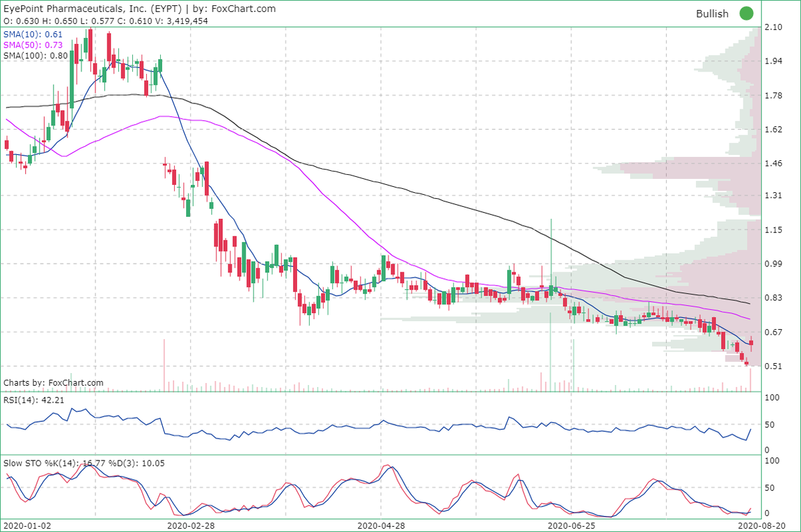Click the 0.99 price axis label
Screen dimensions: 801x532
coord(774,264)
